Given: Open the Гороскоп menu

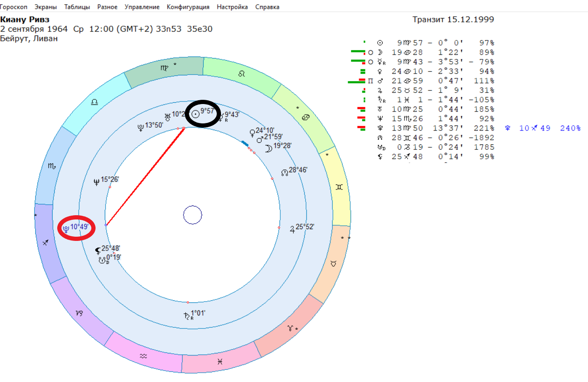Looking at the screenshot, I should (13, 7).
